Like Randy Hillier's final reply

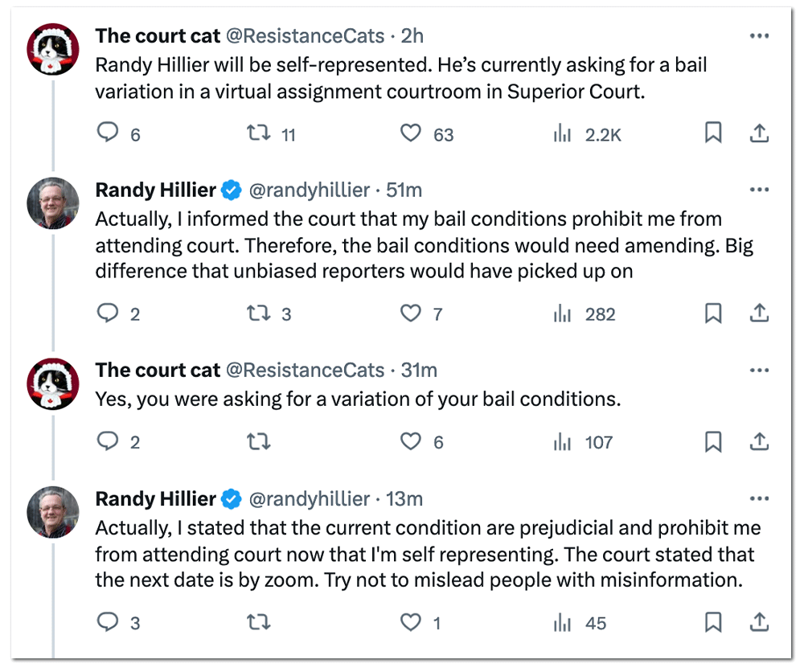pyautogui.click(x=410, y=622)
